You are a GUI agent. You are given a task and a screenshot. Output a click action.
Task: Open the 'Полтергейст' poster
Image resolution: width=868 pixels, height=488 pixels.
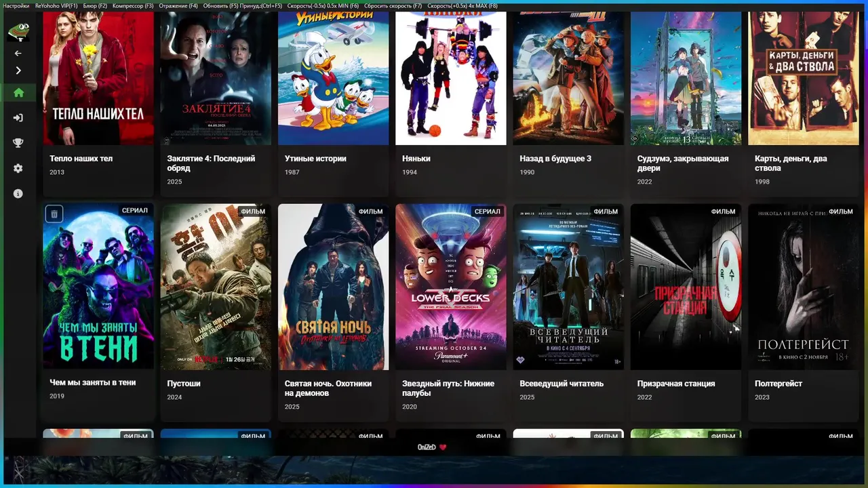(x=804, y=287)
